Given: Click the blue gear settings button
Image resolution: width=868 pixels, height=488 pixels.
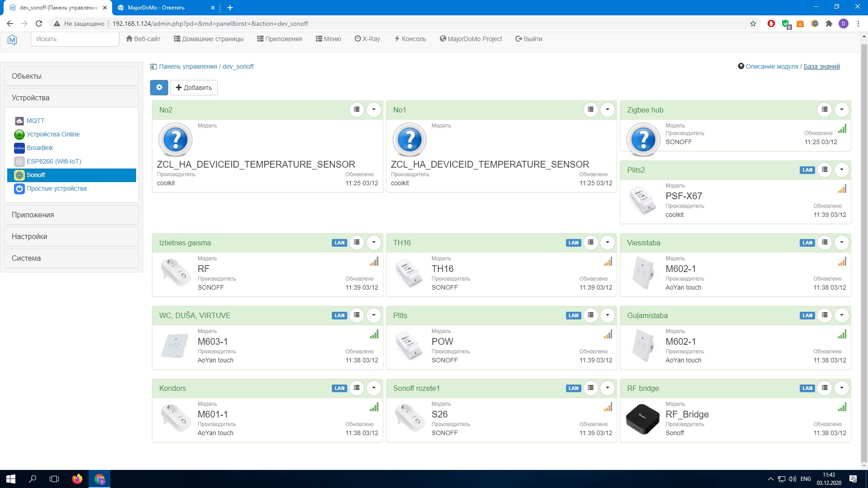Looking at the screenshot, I should (159, 88).
